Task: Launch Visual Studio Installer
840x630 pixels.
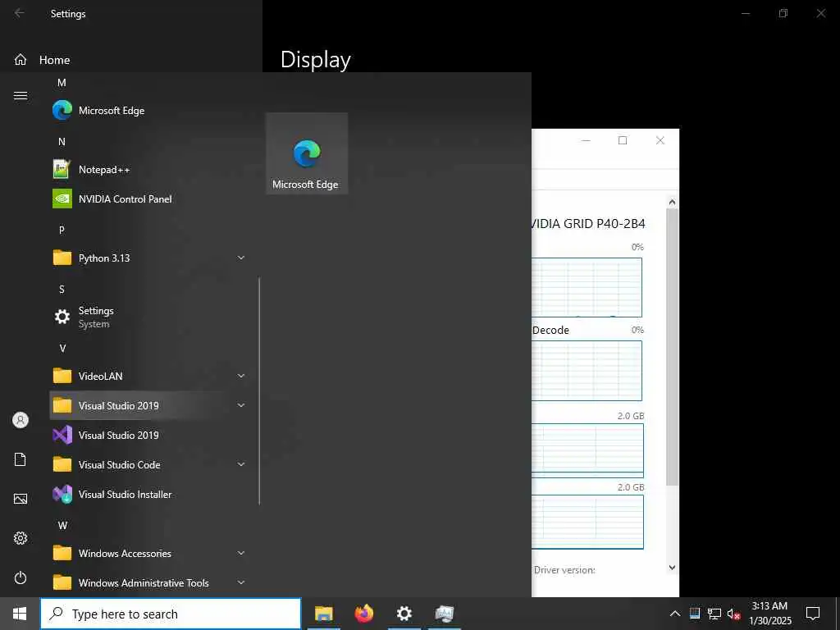Action: point(150,494)
